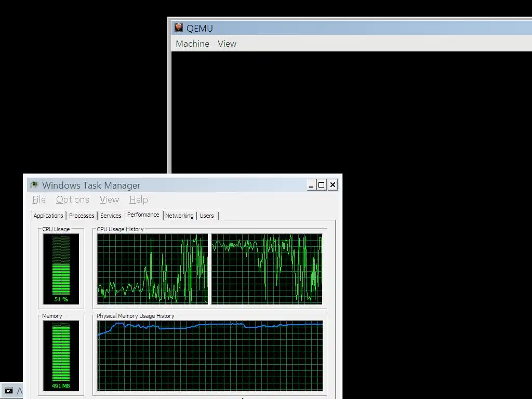Minimize the Windows Task Manager window
Screen dimensions: 532x399
tap(311, 185)
